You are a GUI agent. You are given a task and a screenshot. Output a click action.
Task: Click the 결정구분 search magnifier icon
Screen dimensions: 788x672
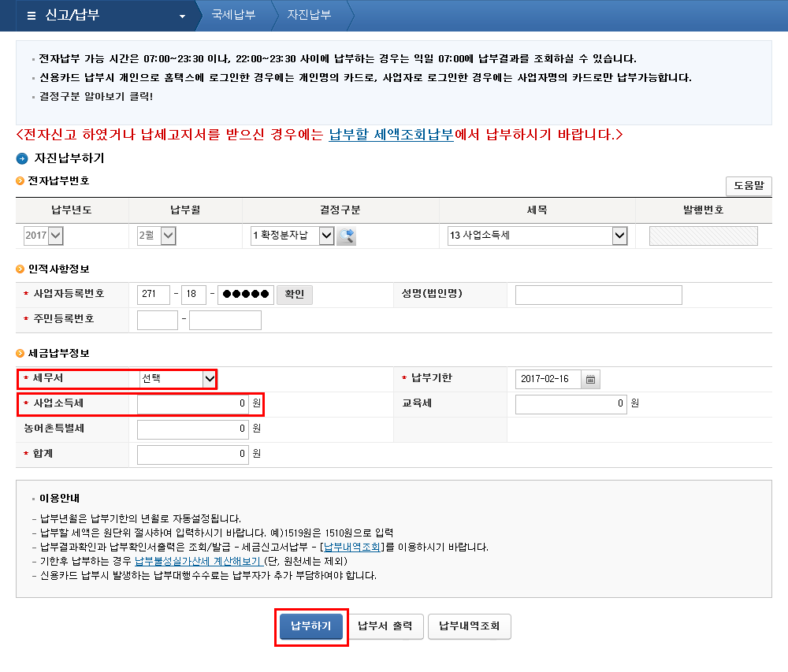346,236
